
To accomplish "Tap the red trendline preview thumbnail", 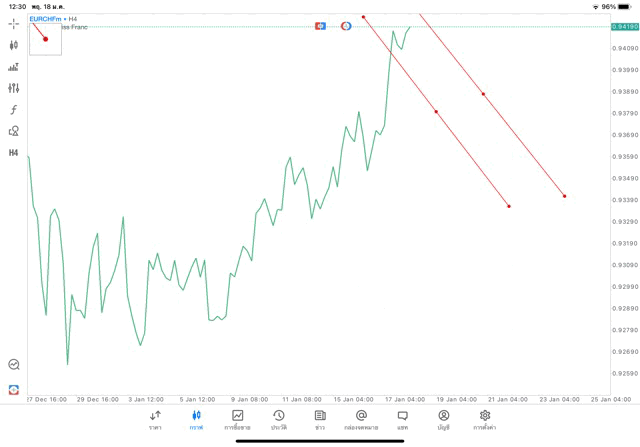I will (x=45, y=38).
